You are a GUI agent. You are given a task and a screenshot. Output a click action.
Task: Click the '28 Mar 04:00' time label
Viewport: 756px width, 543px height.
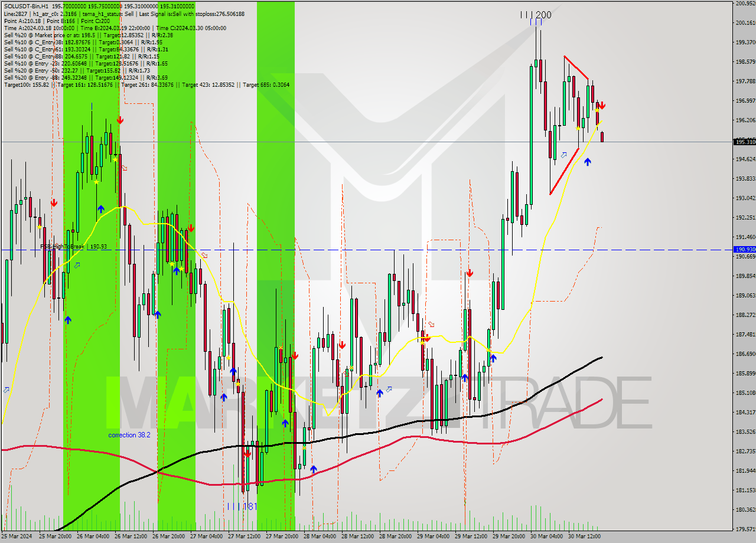pos(321,537)
